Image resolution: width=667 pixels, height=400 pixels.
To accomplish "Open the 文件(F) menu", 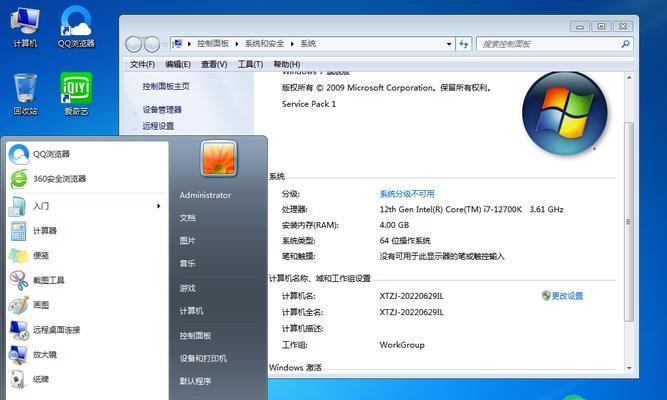I will 142,64.
